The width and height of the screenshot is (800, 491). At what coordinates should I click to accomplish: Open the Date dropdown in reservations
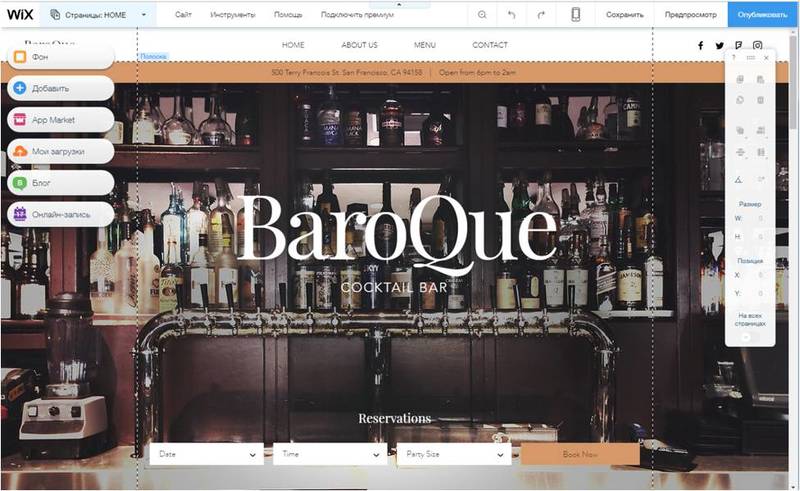206,454
